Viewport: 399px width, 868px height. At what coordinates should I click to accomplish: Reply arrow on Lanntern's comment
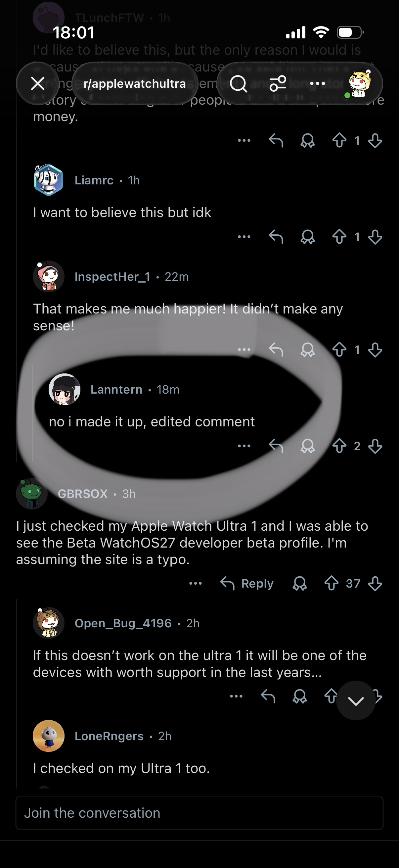tap(276, 446)
